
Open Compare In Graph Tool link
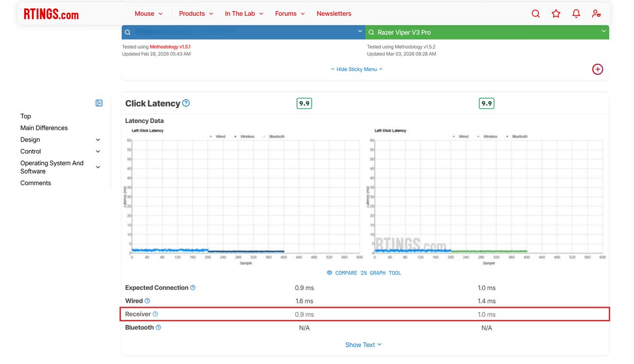point(364,273)
